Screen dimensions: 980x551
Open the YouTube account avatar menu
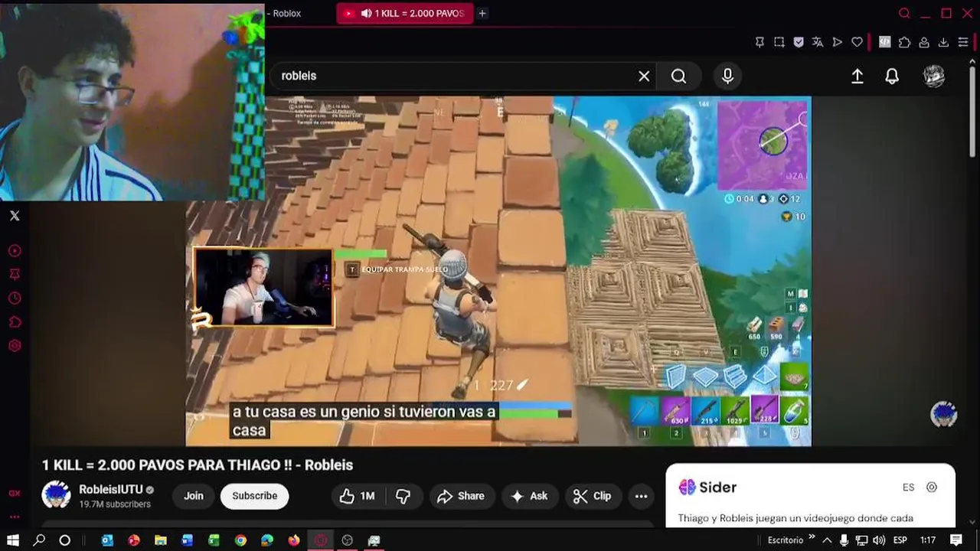pyautogui.click(x=934, y=76)
